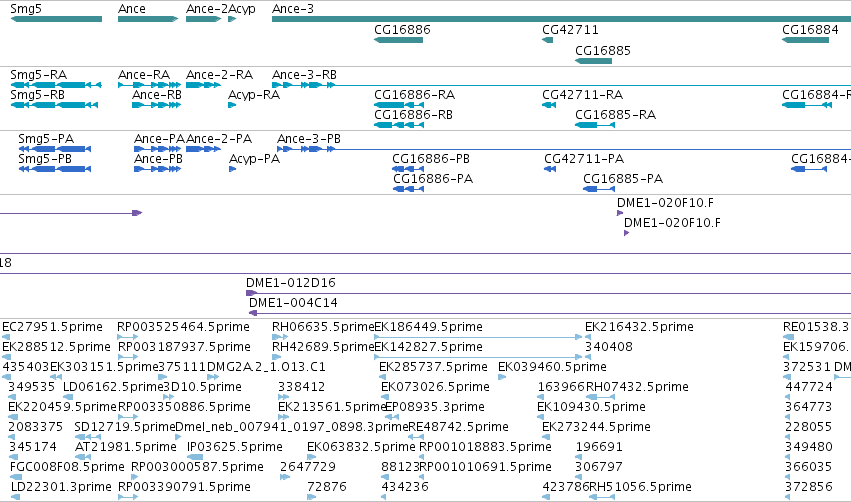Select the "338412" feature label
851x502 pixels.
(301, 387)
